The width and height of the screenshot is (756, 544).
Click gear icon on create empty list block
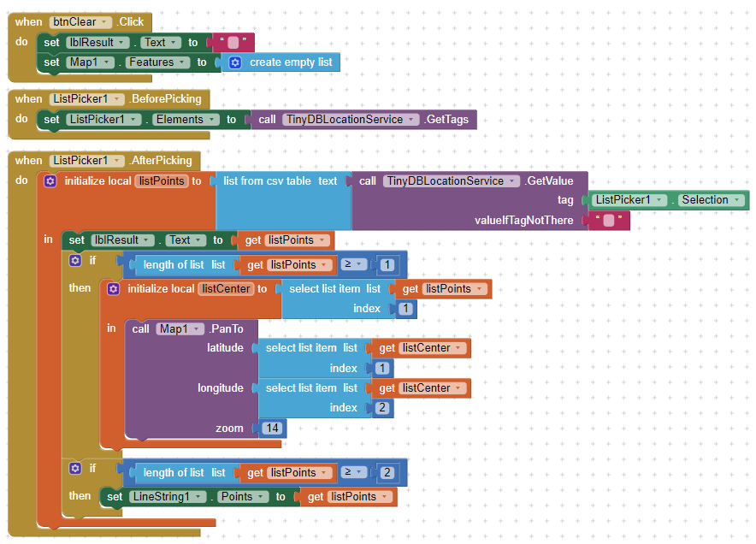pyautogui.click(x=235, y=62)
